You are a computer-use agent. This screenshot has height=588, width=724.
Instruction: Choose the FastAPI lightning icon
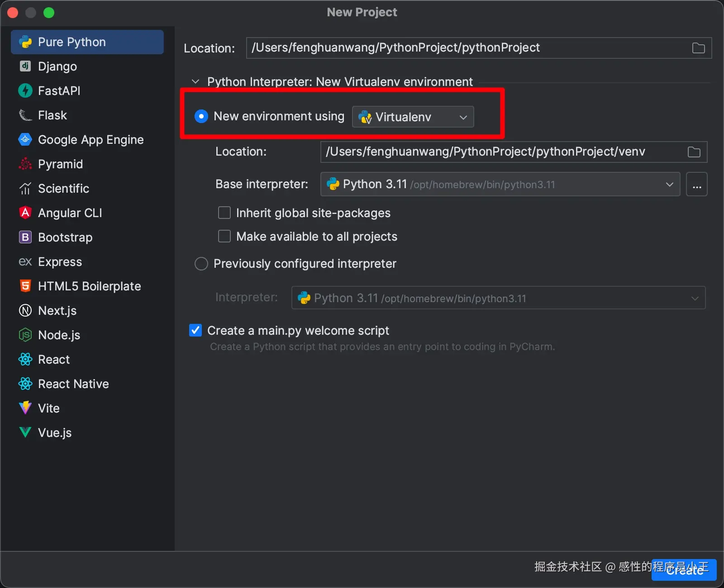pyautogui.click(x=25, y=91)
